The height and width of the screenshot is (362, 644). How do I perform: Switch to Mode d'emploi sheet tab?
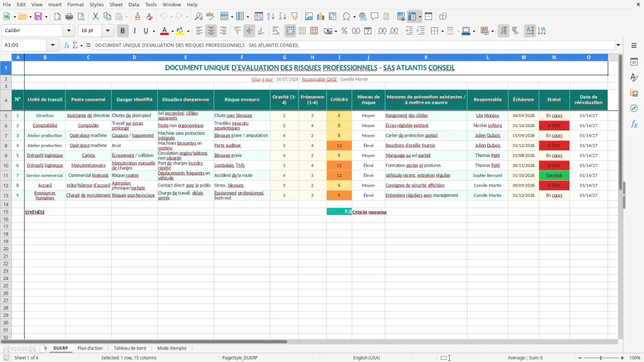pyautogui.click(x=172, y=348)
